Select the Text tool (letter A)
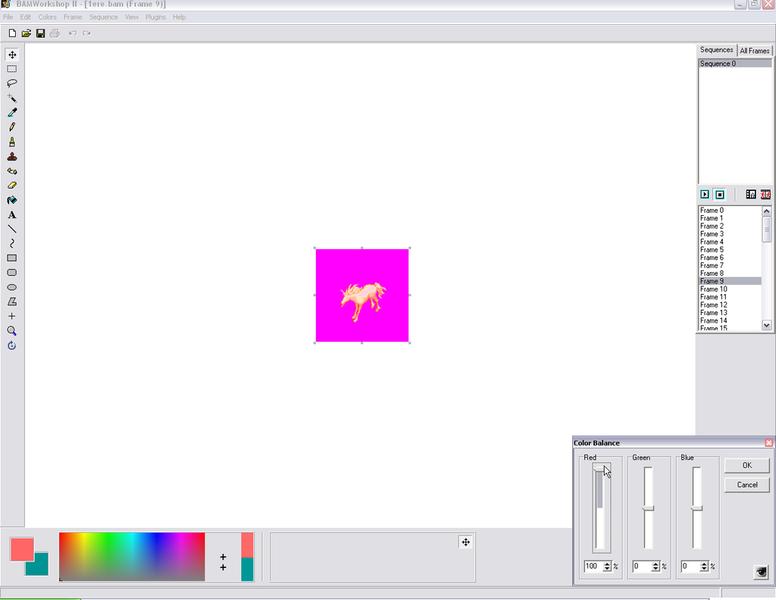Image resolution: width=776 pixels, height=600 pixels. pyautogui.click(x=12, y=214)
